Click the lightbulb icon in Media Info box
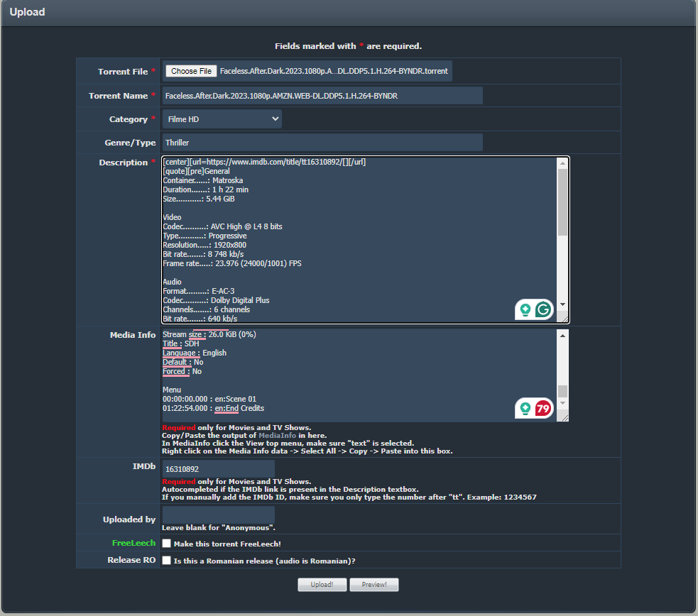Viewport: 698px width, 616px height. pyautogui.click(x=525, y=408)
